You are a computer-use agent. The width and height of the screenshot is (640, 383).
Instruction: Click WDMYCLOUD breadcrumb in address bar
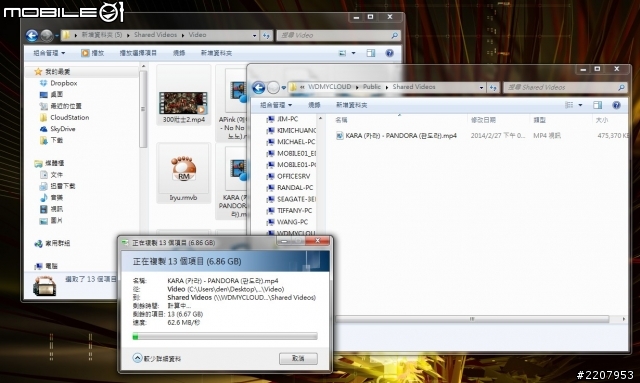click(329, 87)
